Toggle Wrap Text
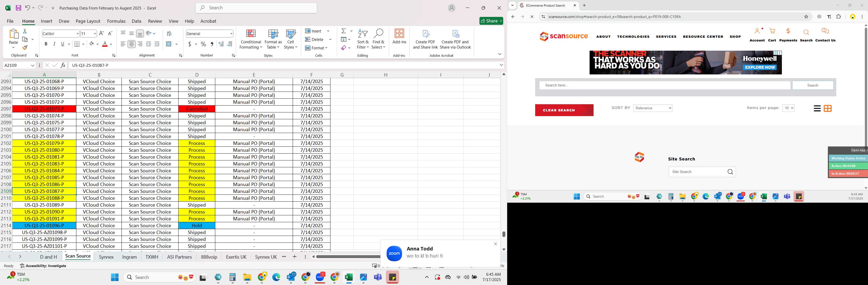868x285 pixels. pyautogui.click(x=169, y=33)
